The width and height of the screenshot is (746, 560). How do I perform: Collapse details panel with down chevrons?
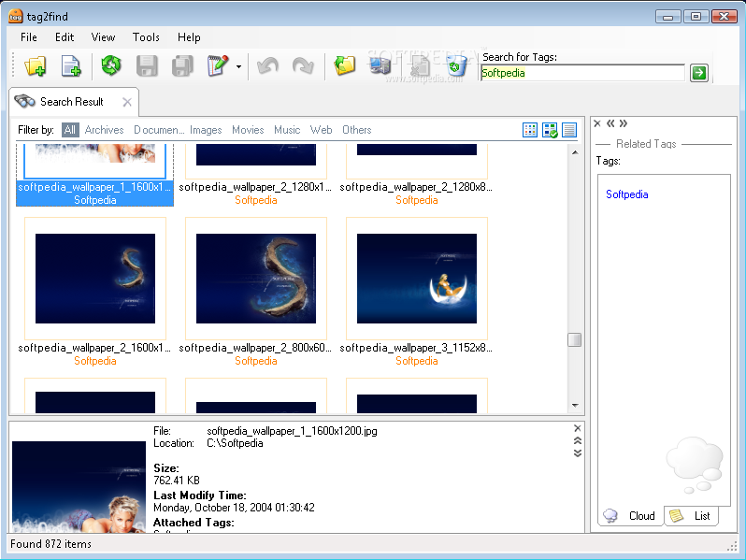pyautogui.click(x=578, y=452)
